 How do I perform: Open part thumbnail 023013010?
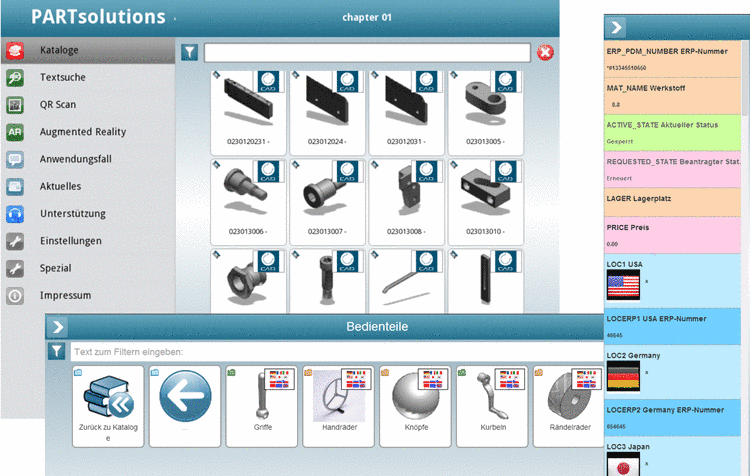485,202
